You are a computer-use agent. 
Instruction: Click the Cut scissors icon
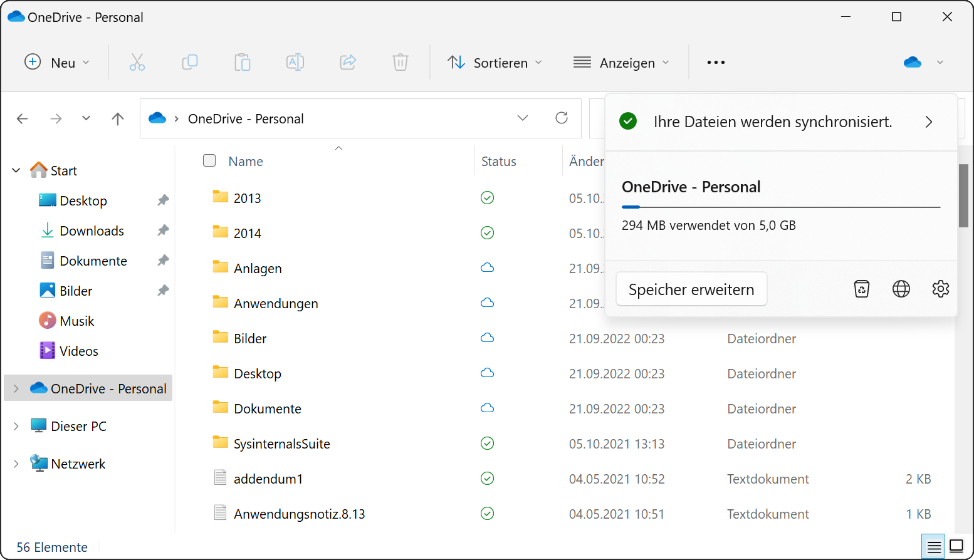(137, 63)
